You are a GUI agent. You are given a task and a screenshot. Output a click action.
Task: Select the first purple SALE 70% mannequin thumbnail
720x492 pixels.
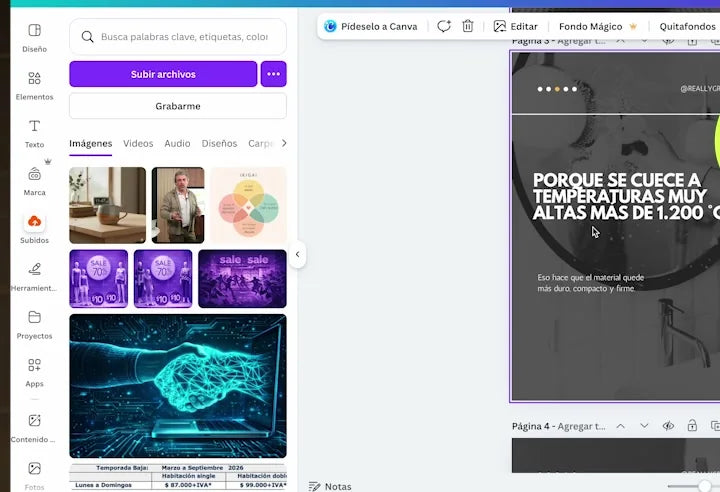99,279
